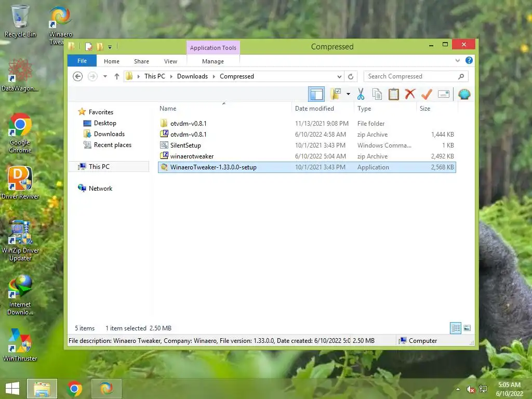Open dropdown arrow beside folder options icon

[348, 94]
